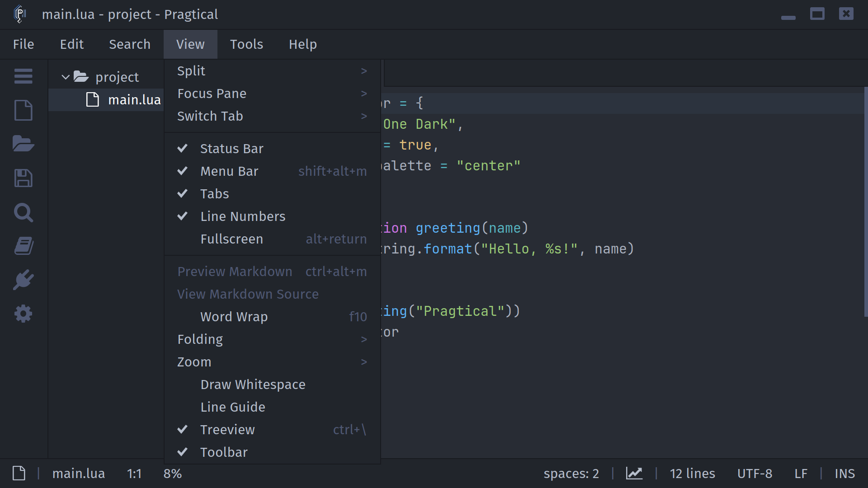Enable Word Wrap in the View menu

[272, 317]
